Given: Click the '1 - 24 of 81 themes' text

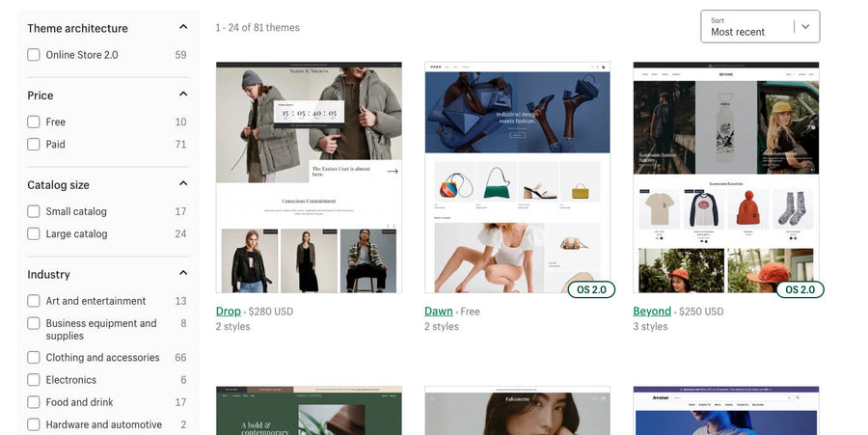Looking at the screenshot, I should [x=258, y=28].
